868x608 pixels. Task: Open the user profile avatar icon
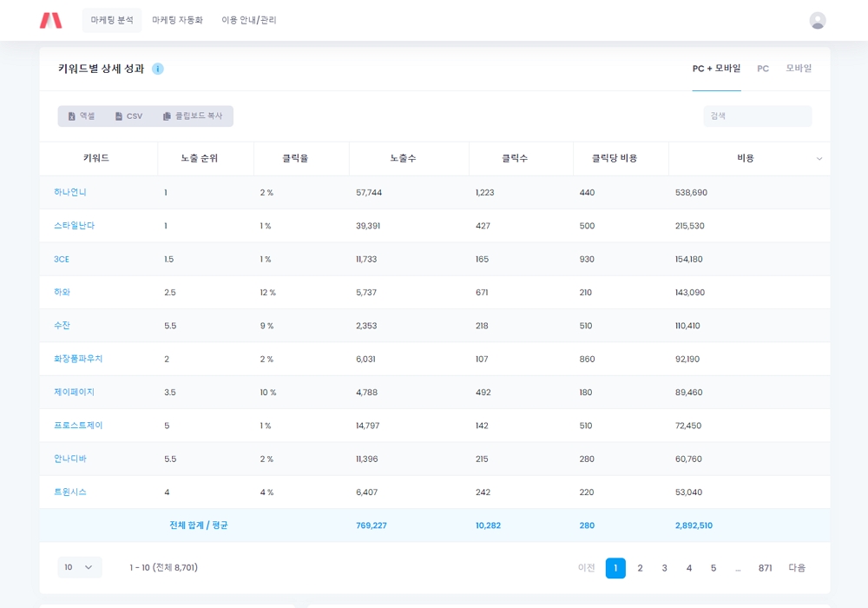click(817, 20)
